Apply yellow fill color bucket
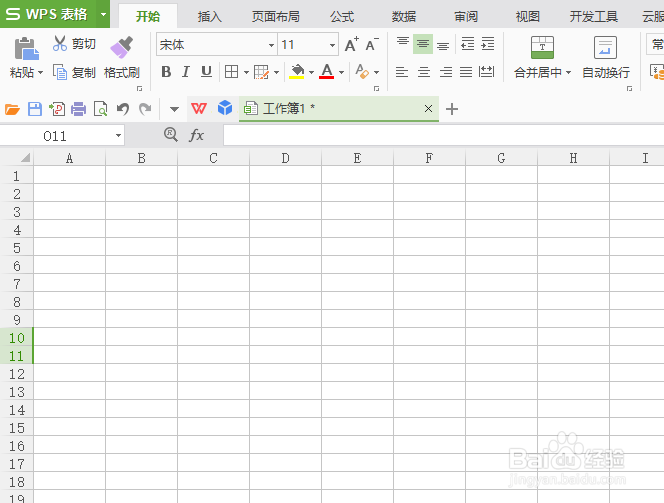Viewport: 664px width, 503px height. coord(297,72)
